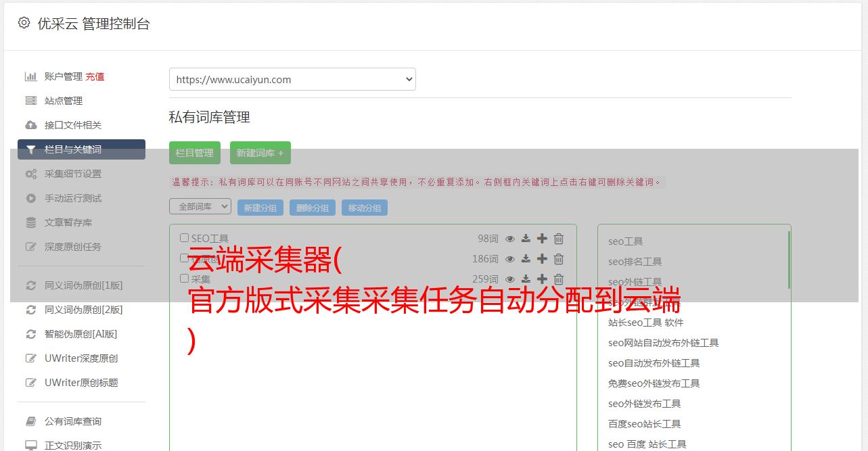The width and height of the screenshot is (868, 451).
Task: Tick the 采集 checkbox
Action: pos(184,278)
